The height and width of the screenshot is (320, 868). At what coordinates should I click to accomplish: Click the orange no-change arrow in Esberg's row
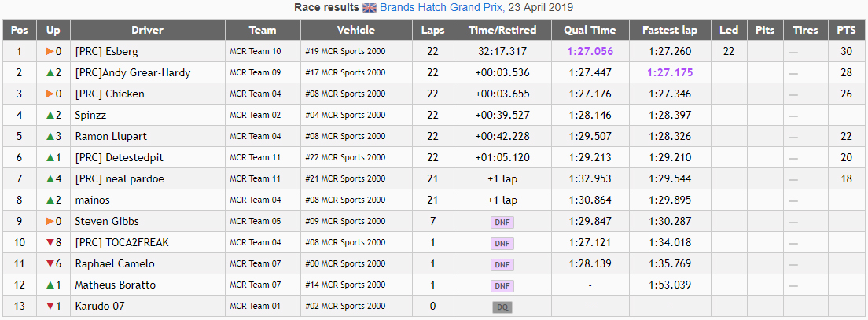tap(50, 51)
